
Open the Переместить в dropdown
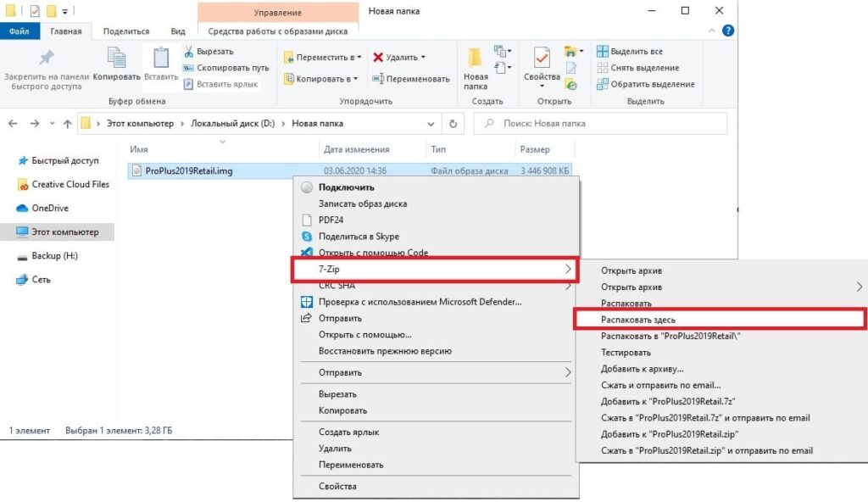323,57
